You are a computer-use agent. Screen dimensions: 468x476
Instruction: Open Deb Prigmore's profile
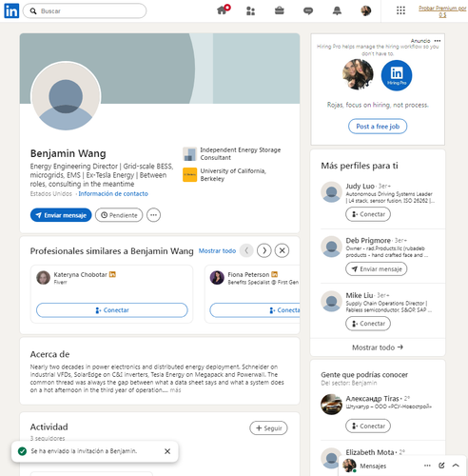(x=368, y=241)
